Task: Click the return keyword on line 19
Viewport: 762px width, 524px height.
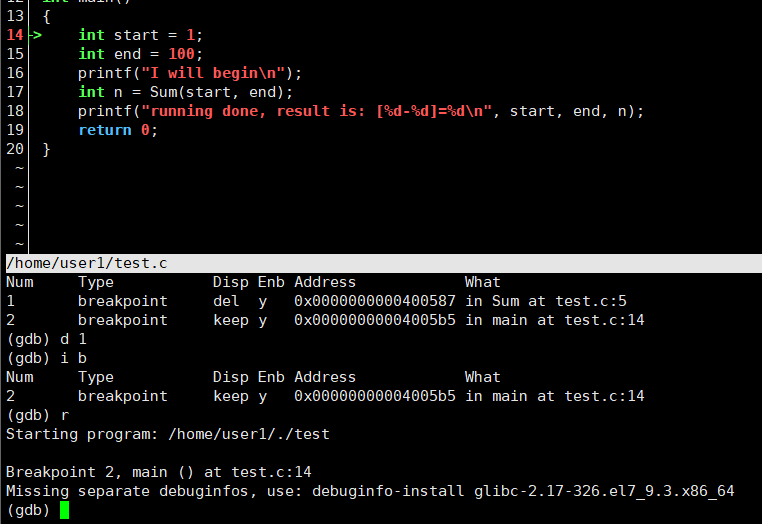Action: click(x=105, y=130)
